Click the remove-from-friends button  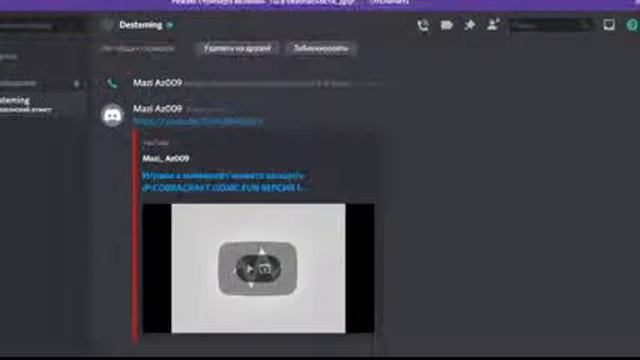point(237,49)
